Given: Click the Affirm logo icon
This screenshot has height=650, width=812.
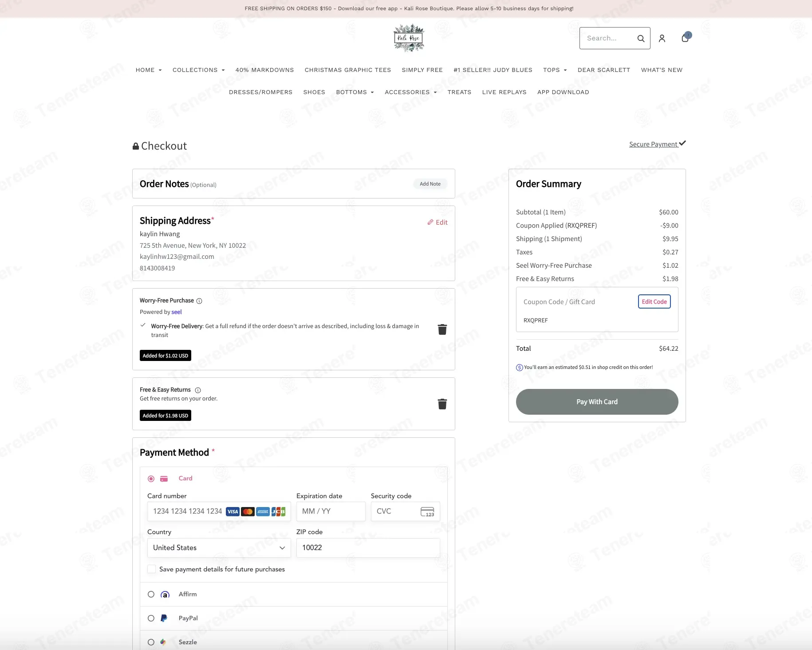Looking at the screenshot, I should (x=165, y=595).
